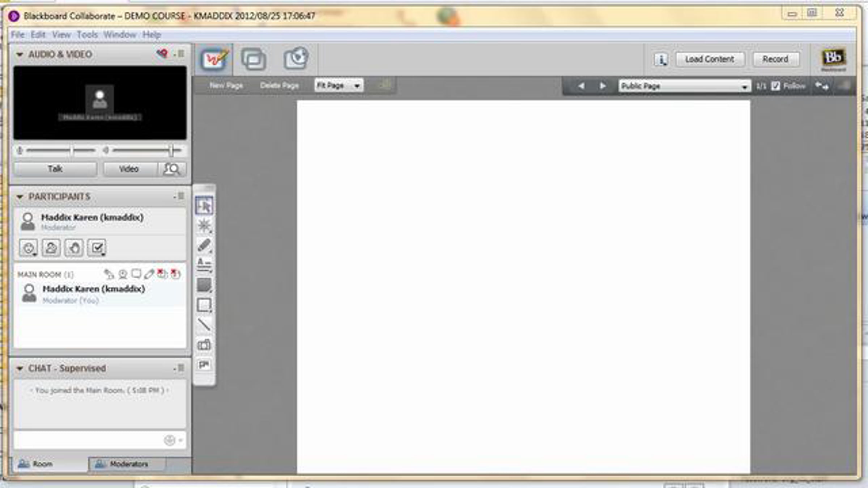
Task: Click the Video button
Action: coord(130,169)
